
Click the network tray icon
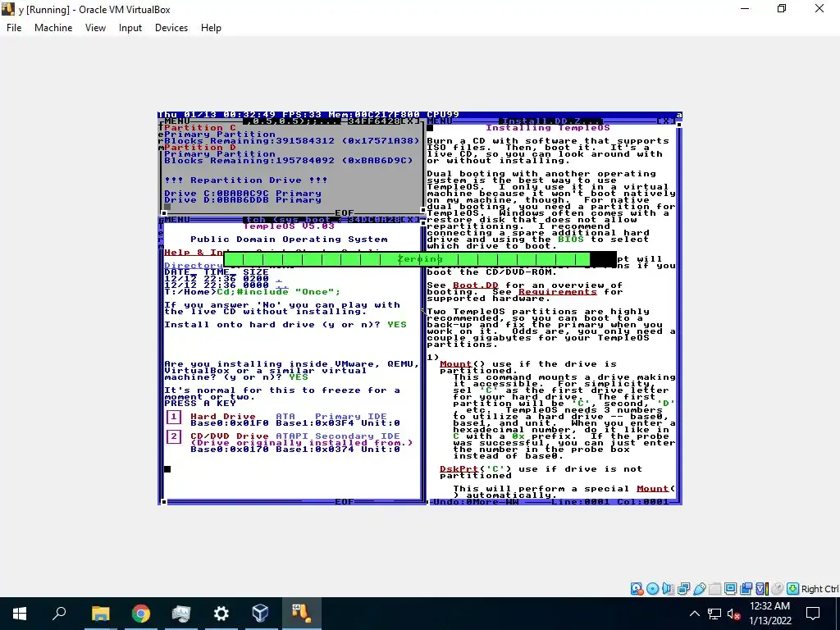(714, 614)
